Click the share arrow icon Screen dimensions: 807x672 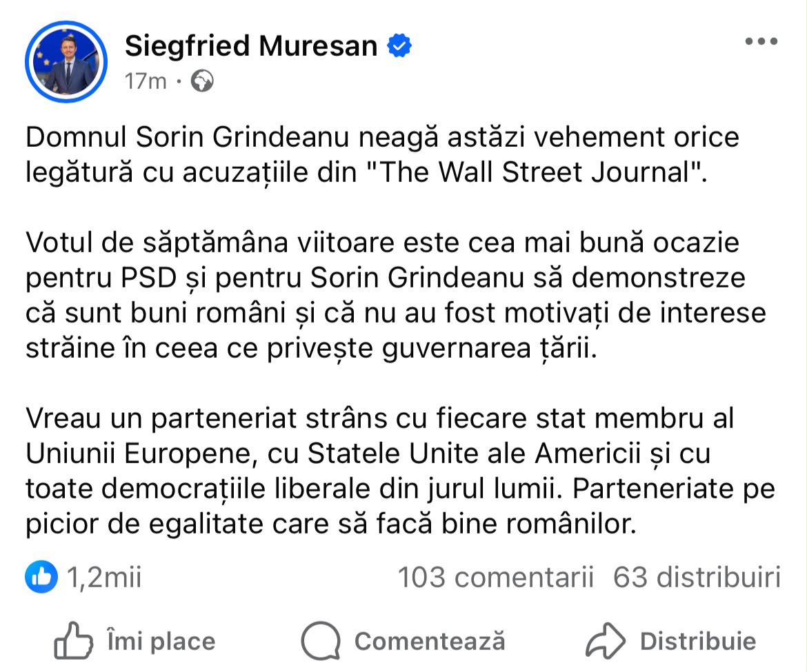coord(606,640)
